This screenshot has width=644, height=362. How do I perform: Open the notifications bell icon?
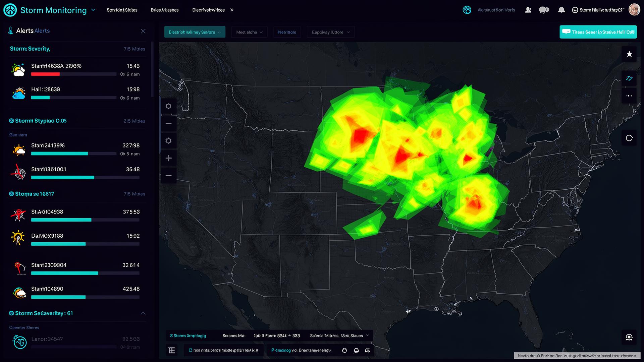pos(561,10)
